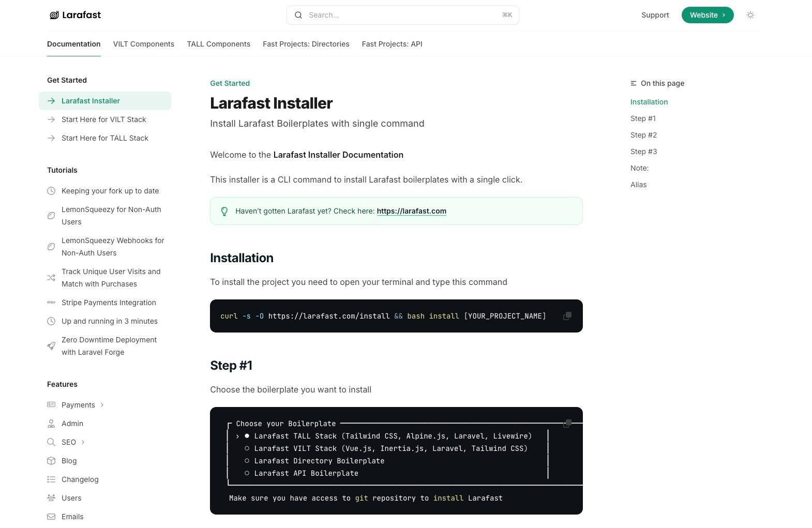Open Start Here for VILT Stack
Image resolution: width=812 pixels, height=528 pixels.
coord(104,119)
